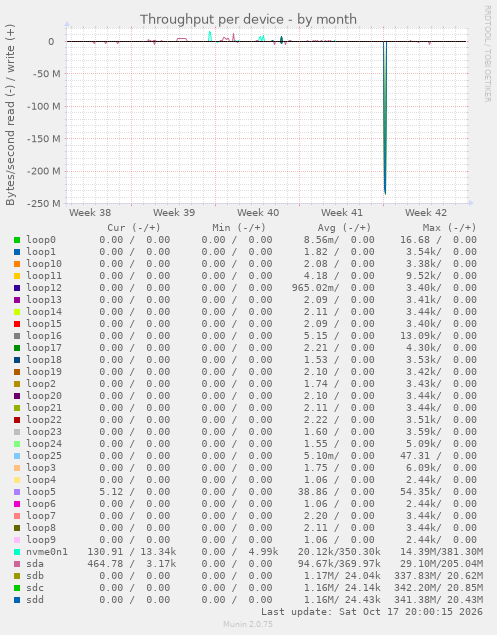Screen dimensions: 497x635
Task: Click sda average '94.67k/369.97k'
Action: pyautogui.click(x=339, y=564)
